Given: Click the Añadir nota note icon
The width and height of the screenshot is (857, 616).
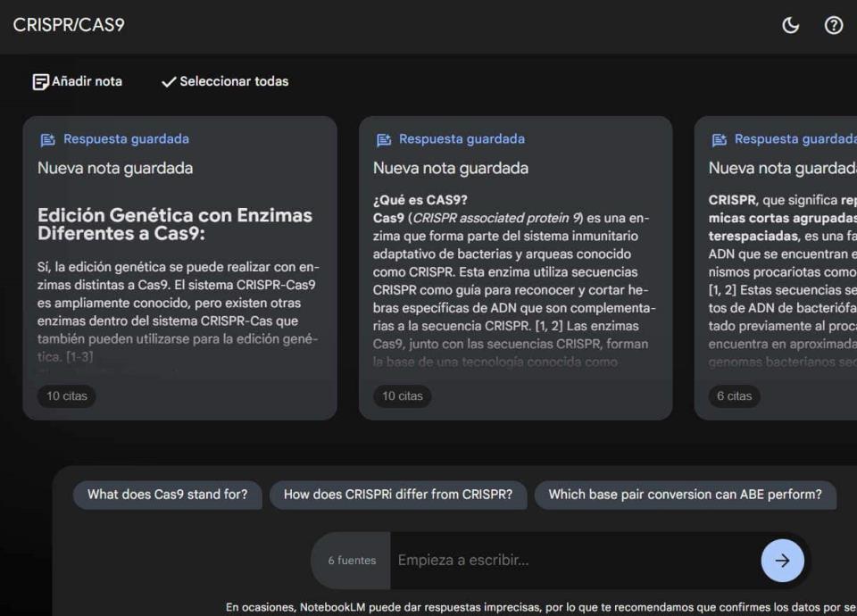Looking at the screenshot, I should (x=40, y=82).
